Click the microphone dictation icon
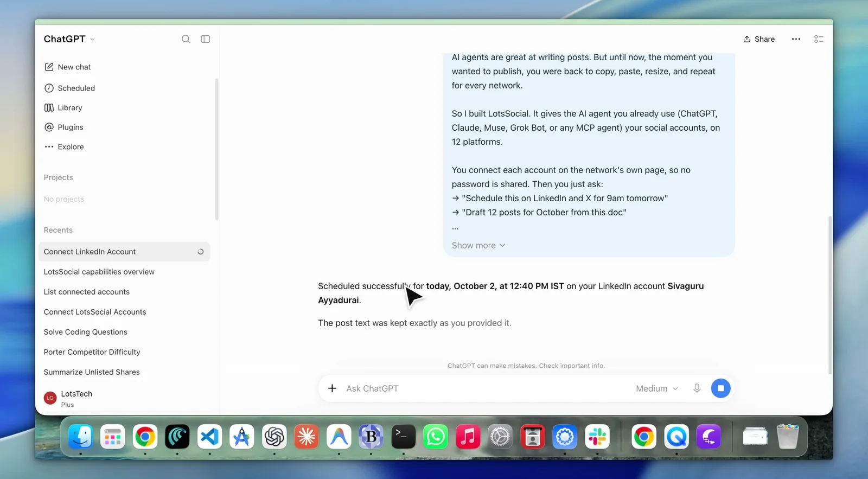 [x=697, y=388]
